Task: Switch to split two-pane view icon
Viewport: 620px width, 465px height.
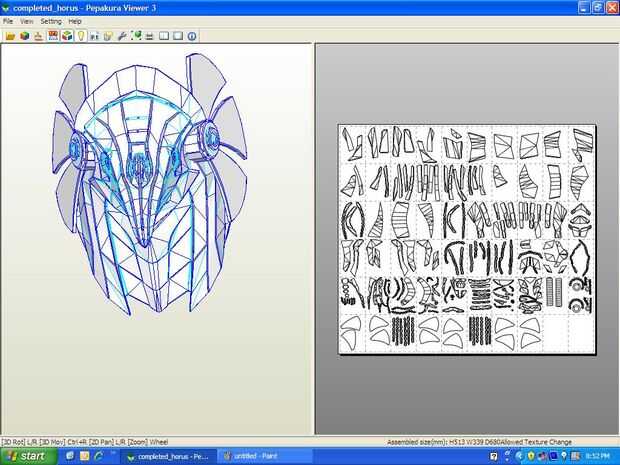Action: [x=164, y=36]
